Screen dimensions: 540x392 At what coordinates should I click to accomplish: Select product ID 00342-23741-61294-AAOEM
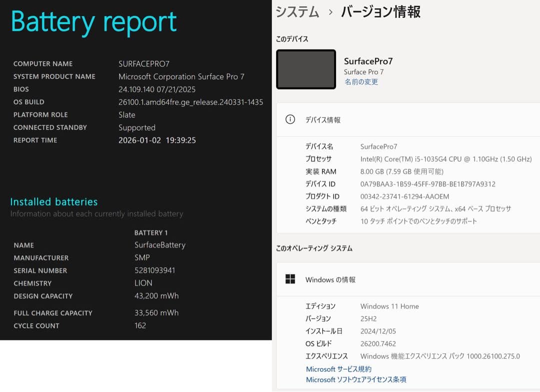pyautogui.click(x=404, y=196)
